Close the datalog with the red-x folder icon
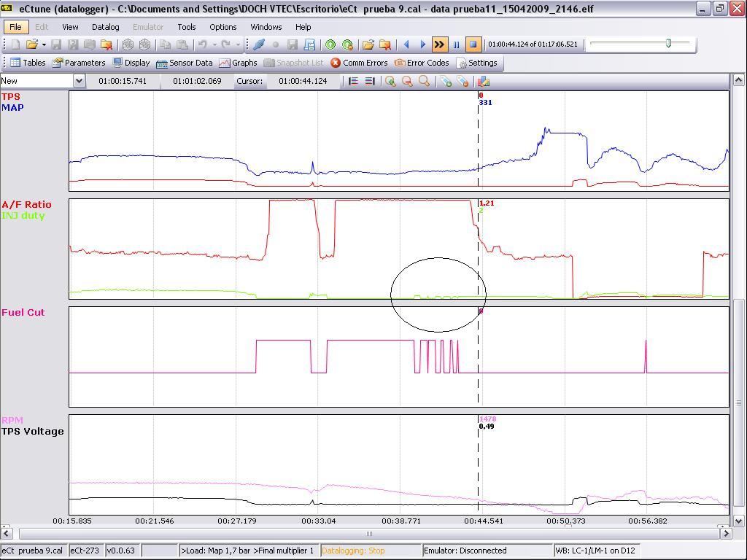Image resolution: width=747 pixels, height=560 pixels. tap(385, 44)
